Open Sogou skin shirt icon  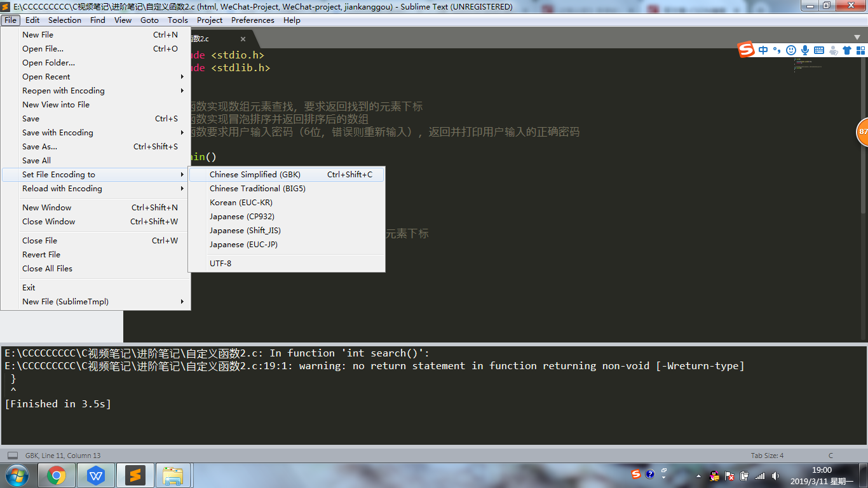coord(847,50)
